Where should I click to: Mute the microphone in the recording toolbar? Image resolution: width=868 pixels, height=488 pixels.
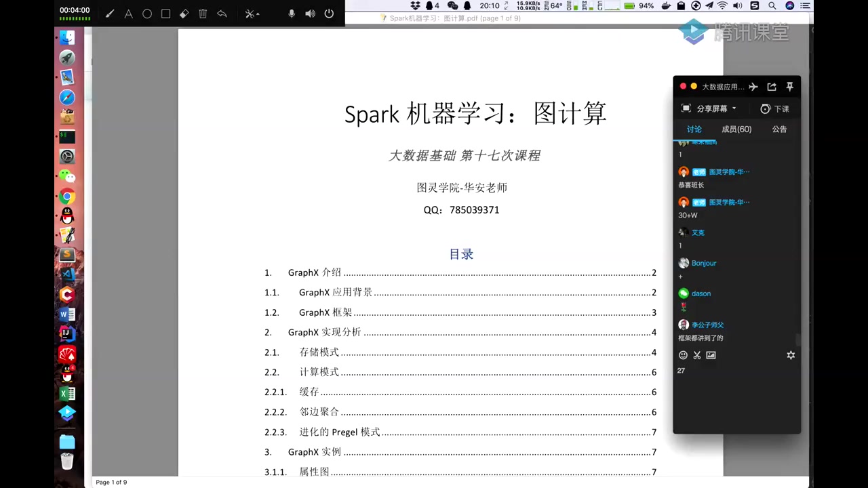click(292, 14)
